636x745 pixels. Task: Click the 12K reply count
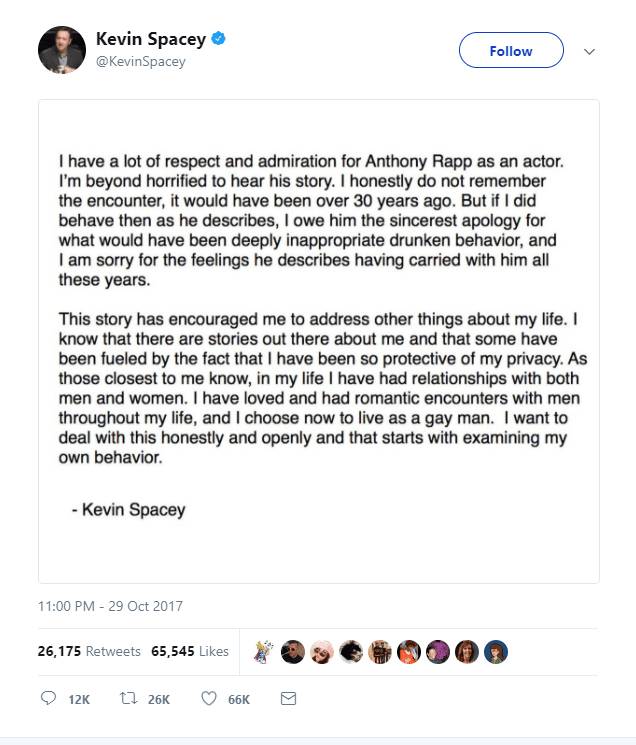click(78, 700)
